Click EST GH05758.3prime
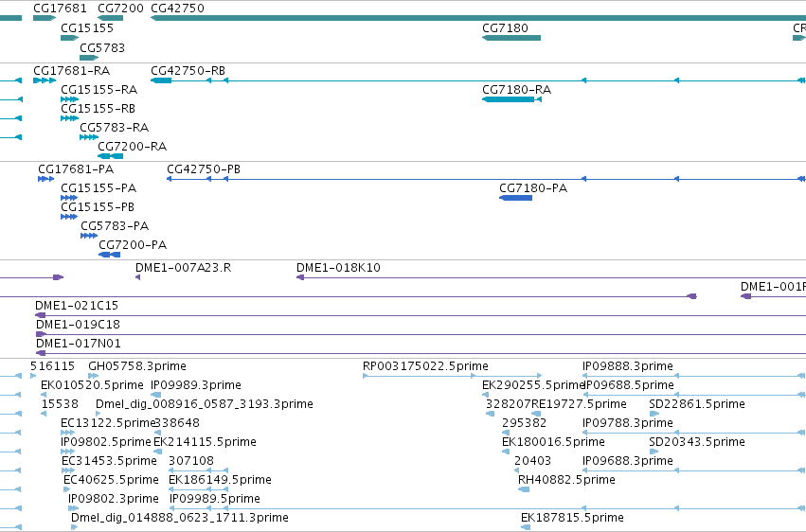 (93, 376)
